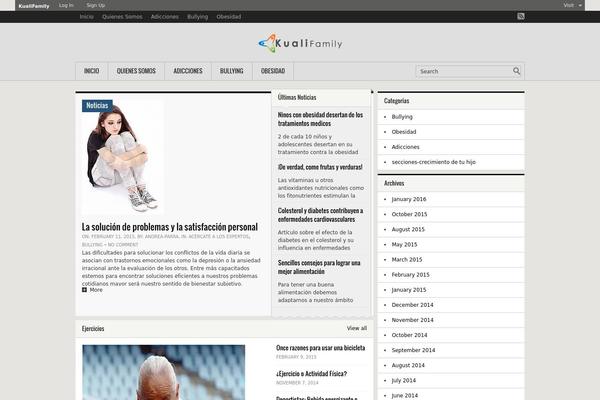Open August 2014 archive
Screen dimensions: 600x400
[x=408, y=365]
